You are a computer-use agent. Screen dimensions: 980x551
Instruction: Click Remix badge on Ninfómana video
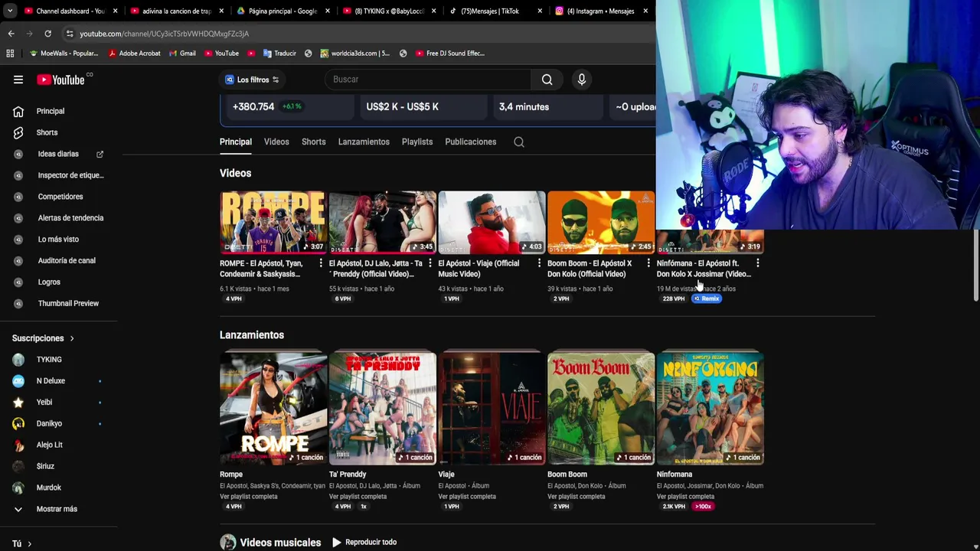tap(707, 299)
